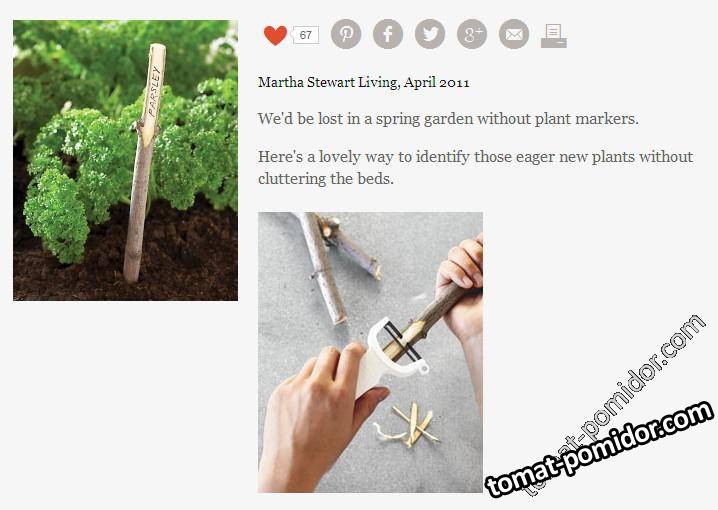Click the paragraph about cluttering the beds

point(475,168)
